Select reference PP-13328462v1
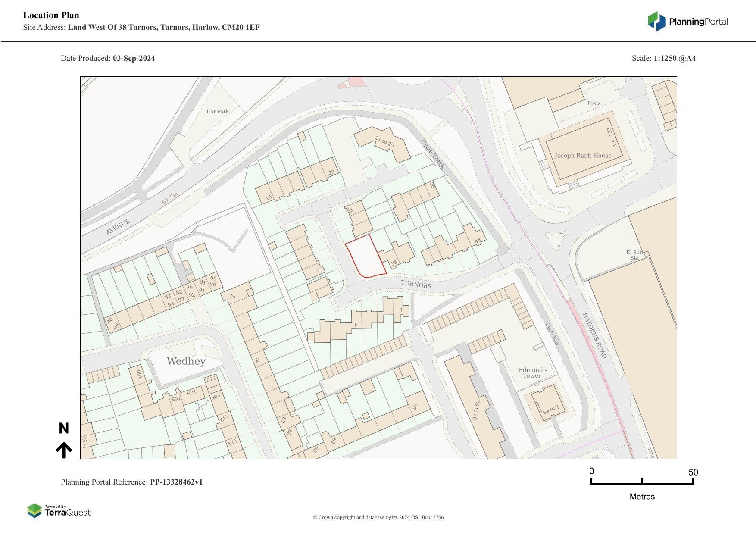 [176, 482]
